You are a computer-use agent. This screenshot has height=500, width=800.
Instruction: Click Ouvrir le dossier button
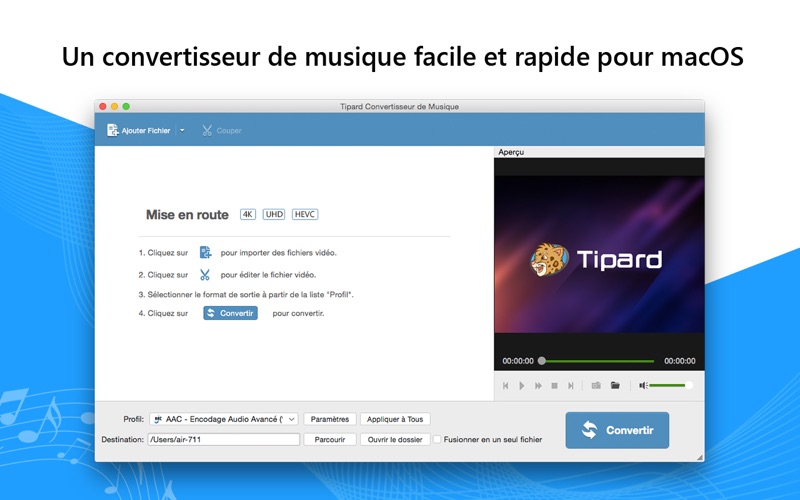coord(395,439)
